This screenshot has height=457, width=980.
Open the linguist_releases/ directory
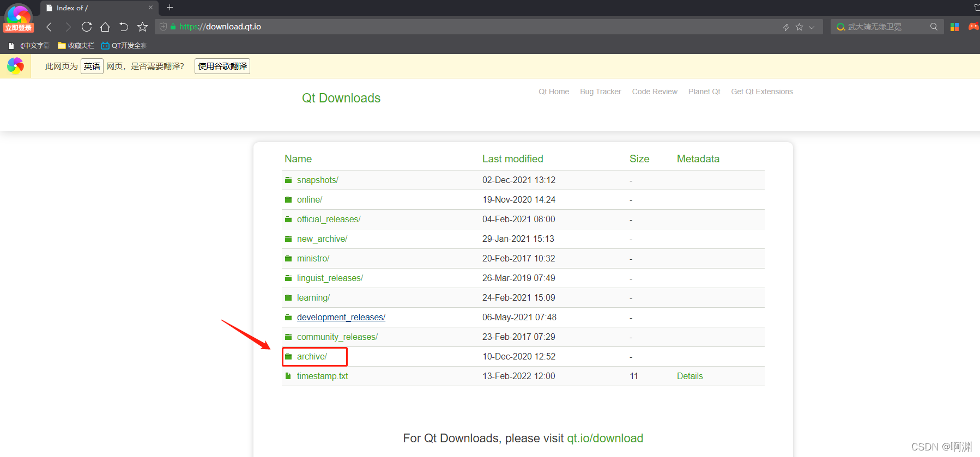(x=330, y=278)
